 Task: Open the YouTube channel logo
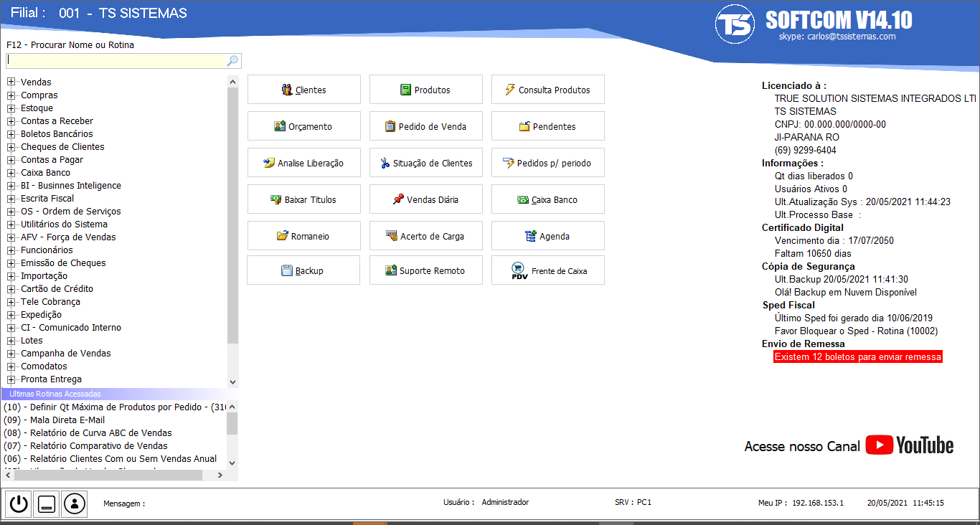(x=909, y=445)
